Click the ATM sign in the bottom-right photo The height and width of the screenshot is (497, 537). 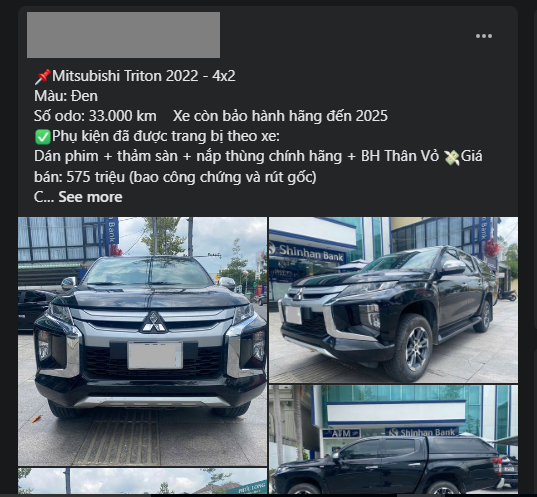point(341,433)
